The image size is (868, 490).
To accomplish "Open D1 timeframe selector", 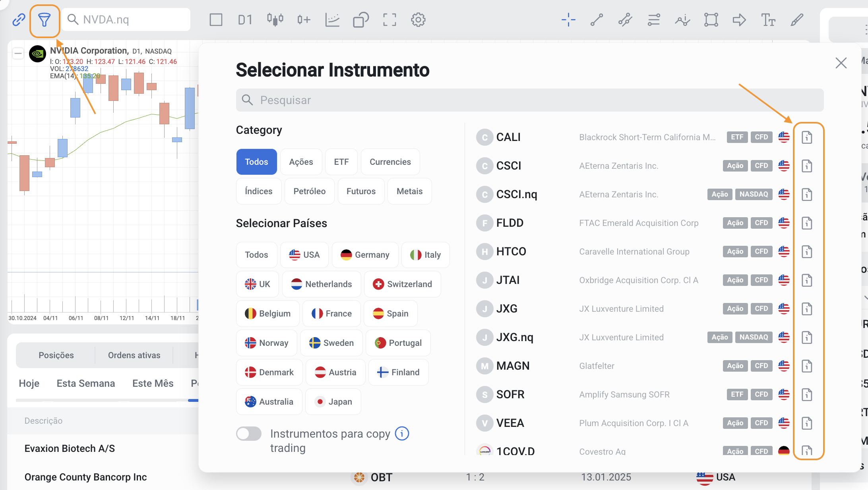I will (245, 20).
